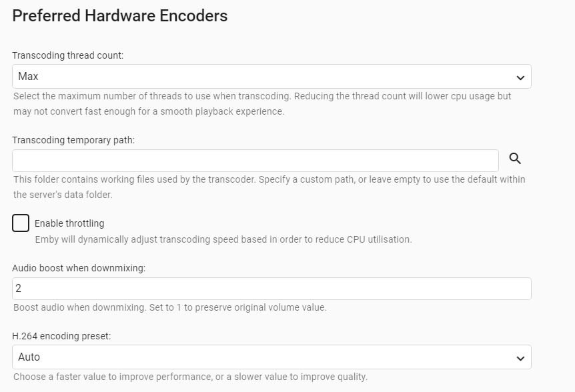Click the chevron arrow in the Auto dropdown
This screenshot has height=392, width=575.
click(520, 358)
